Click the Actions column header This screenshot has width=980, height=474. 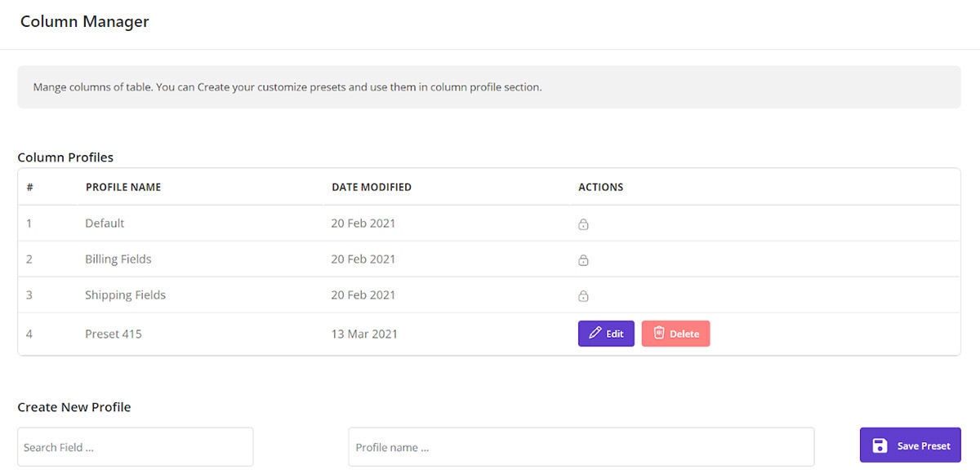(600, 188)
